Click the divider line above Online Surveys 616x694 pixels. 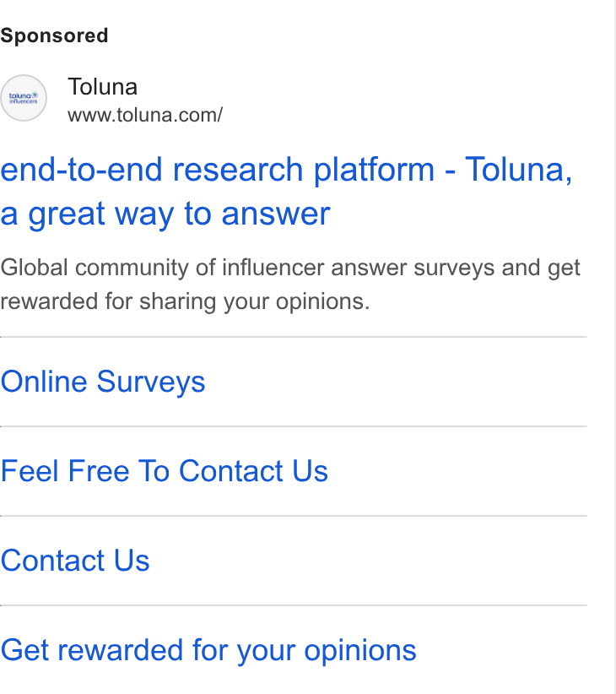(293, 337)
